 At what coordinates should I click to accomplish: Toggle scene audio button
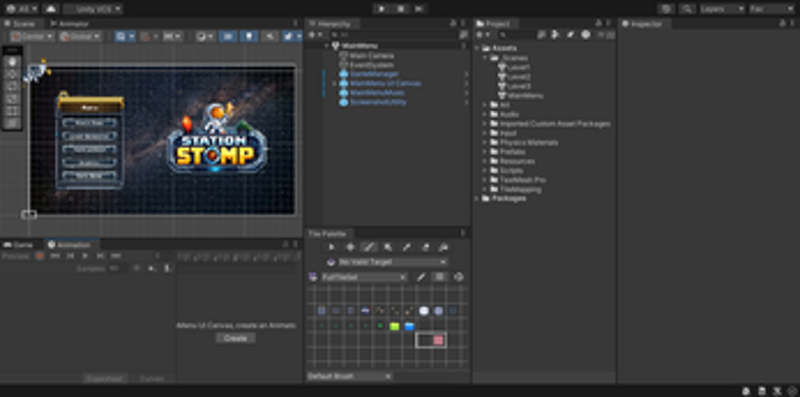click(269, 36)
